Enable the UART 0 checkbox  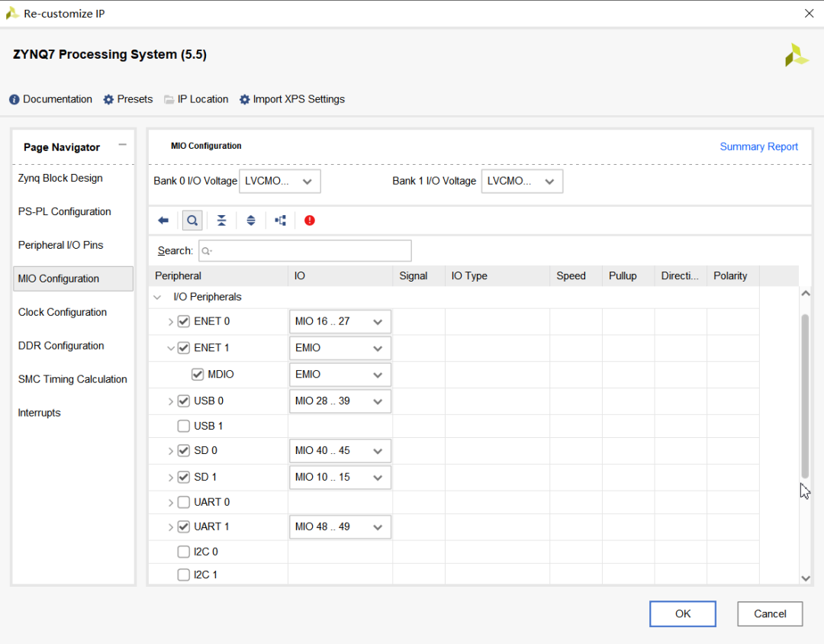183,502
